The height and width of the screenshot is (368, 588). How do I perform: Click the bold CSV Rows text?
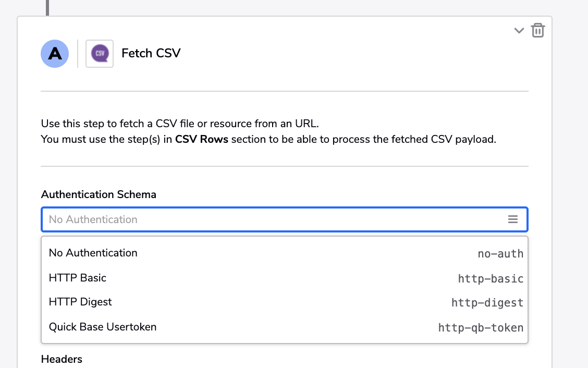202,139
